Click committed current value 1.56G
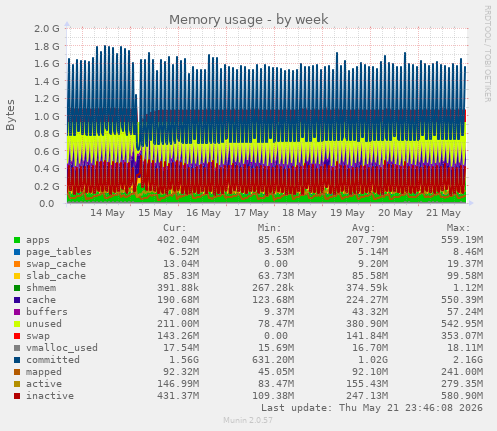 184,360
